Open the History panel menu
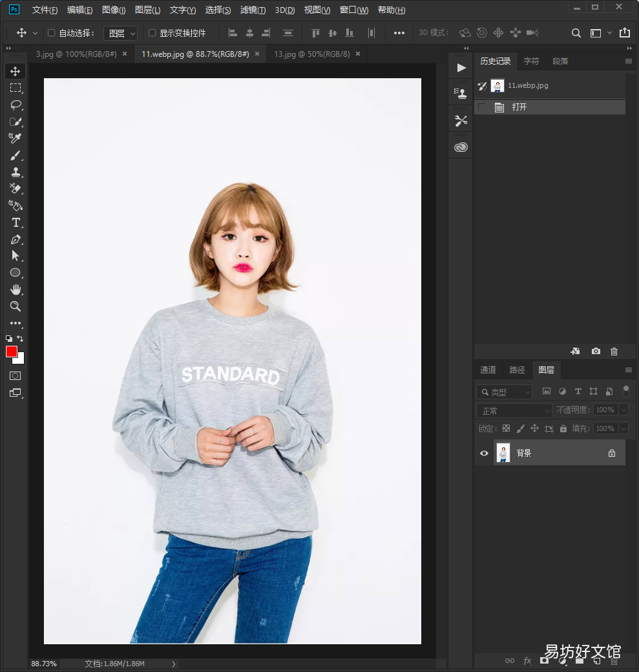The image size is (639, 672). (x=628, y=61)
